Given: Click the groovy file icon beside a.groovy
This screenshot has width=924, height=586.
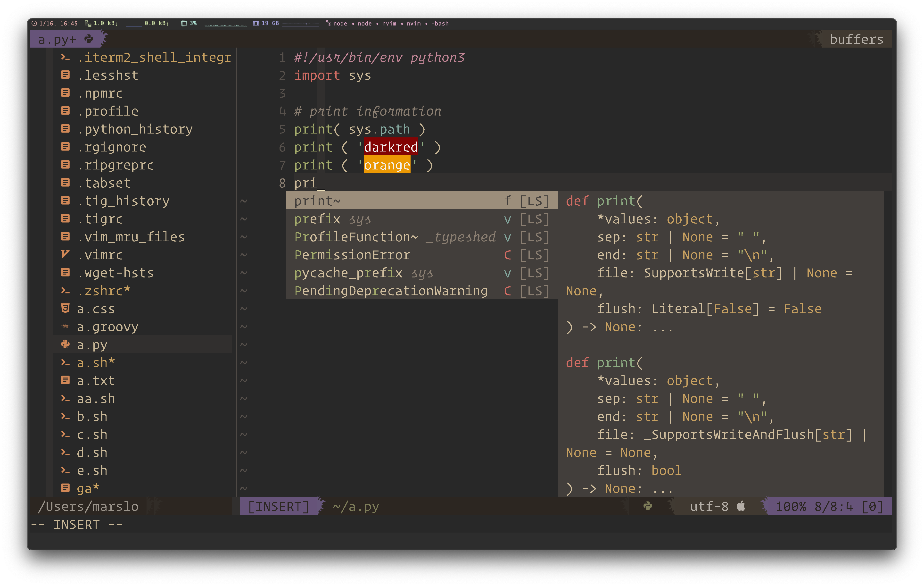Looking at the screenshot, I should [65, 326].
